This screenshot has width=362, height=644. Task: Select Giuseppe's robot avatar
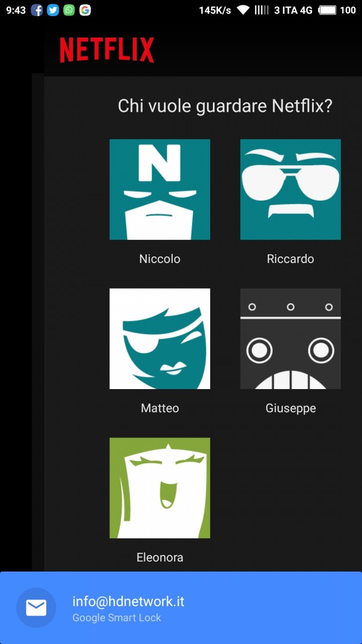(290, 339)
